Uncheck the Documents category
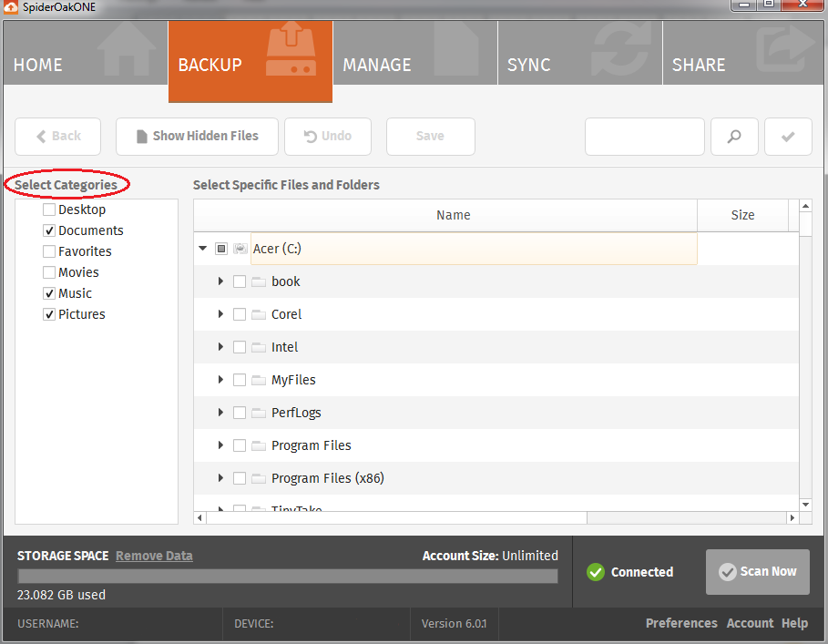 [x=49, y=230]
